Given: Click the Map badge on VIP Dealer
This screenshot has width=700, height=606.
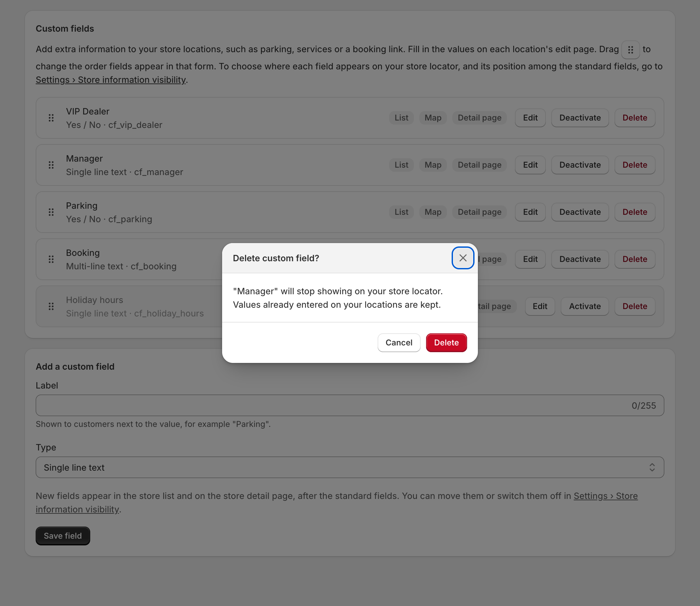Looking at the screenshot, I should 433,118.
